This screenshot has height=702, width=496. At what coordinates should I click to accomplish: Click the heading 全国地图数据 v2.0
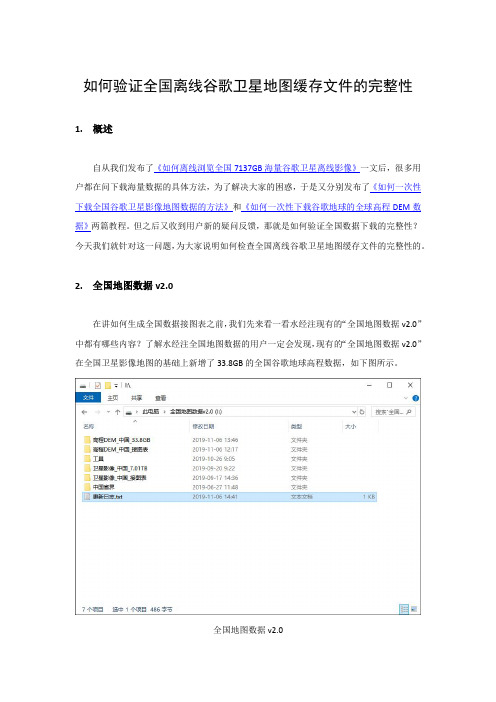coord(133,286)
